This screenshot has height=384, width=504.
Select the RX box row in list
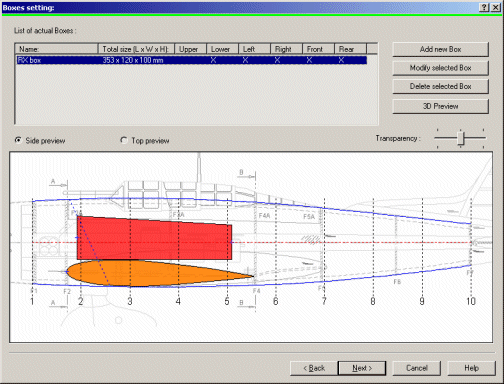pos(192,60)
